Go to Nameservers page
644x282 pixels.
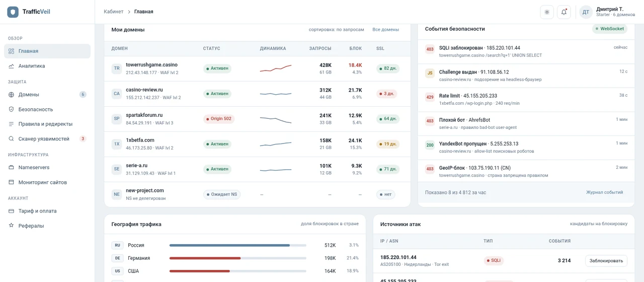click(x=47, y=167)
